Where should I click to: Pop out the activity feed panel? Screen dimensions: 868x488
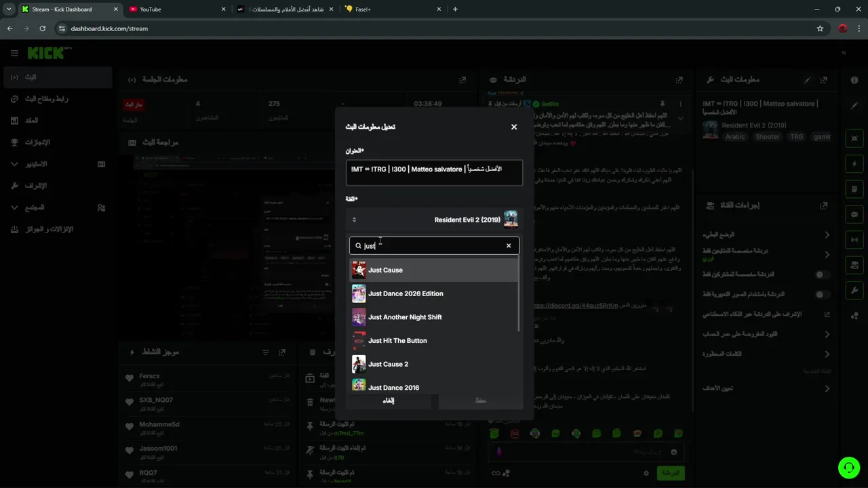[282, 352]
